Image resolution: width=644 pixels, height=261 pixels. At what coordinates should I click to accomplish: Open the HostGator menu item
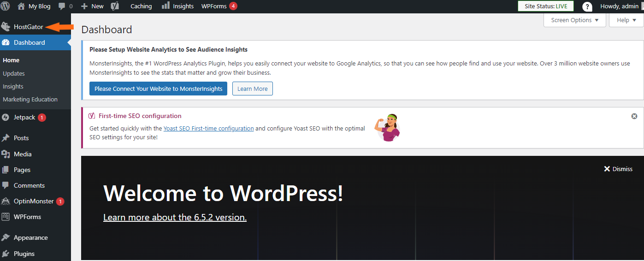pos(28,27)
